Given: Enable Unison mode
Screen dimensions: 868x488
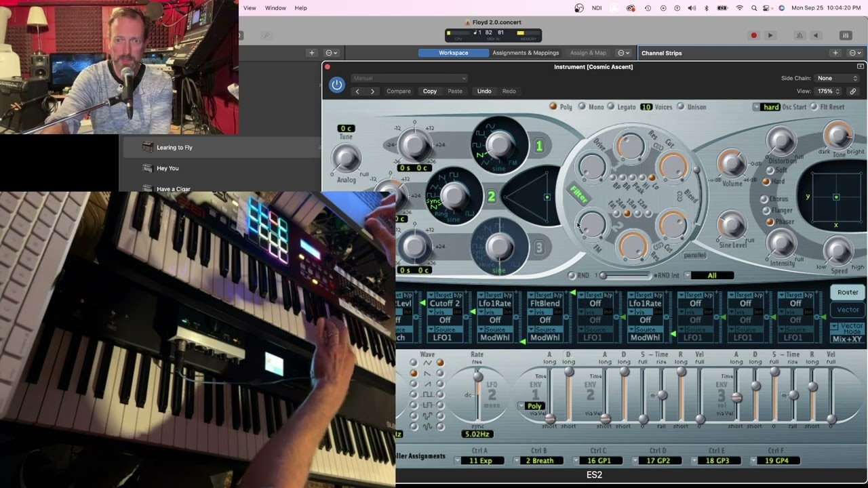Looking at the screenshot, I should tap(681, 106).
